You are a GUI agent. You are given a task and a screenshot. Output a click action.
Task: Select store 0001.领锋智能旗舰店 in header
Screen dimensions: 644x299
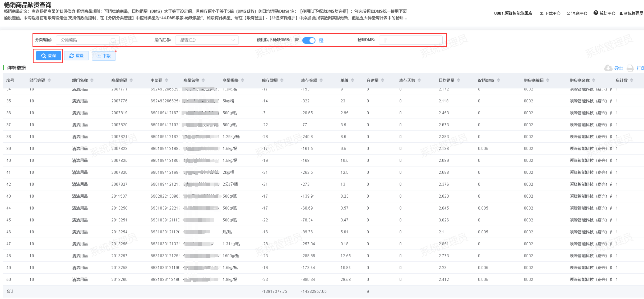513,13
